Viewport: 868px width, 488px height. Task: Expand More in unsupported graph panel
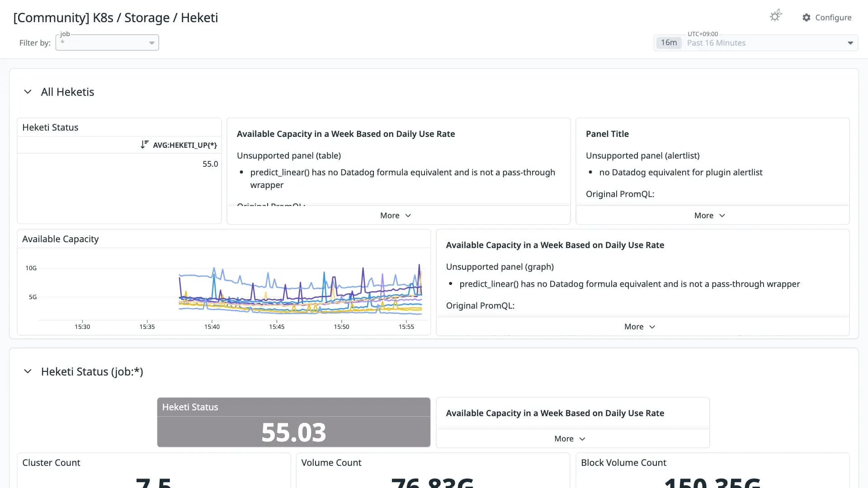tap(640, 327)
